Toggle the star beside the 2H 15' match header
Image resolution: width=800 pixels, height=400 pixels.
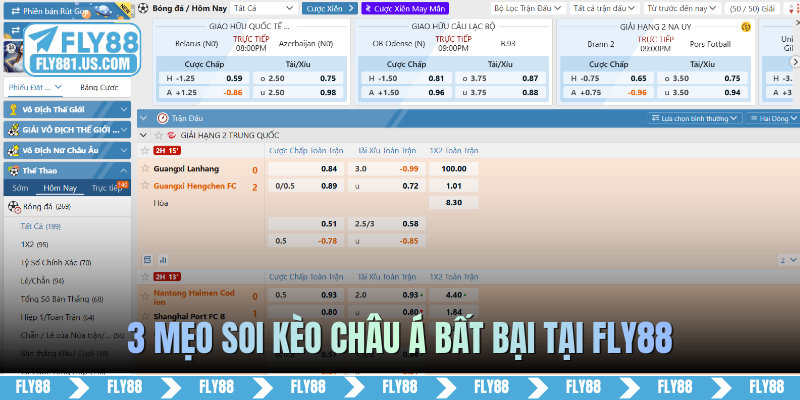145,151
